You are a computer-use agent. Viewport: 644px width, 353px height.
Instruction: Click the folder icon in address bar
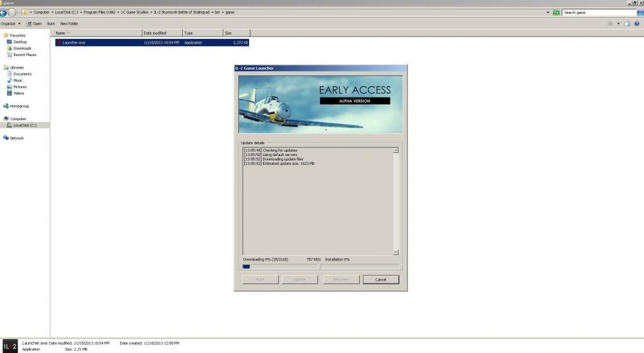25,13
